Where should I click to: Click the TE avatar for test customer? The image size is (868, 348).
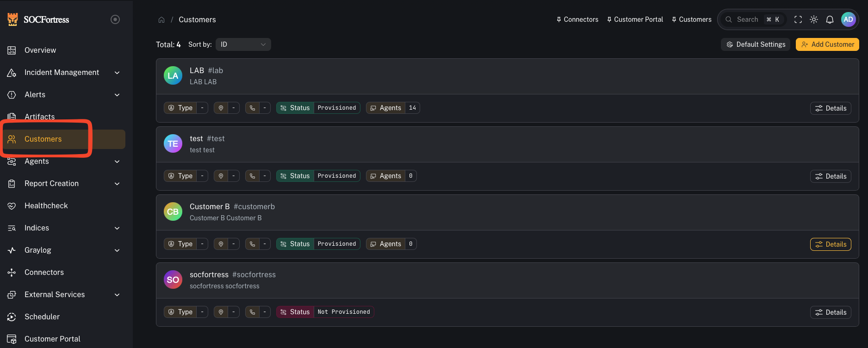coord(173,143)
